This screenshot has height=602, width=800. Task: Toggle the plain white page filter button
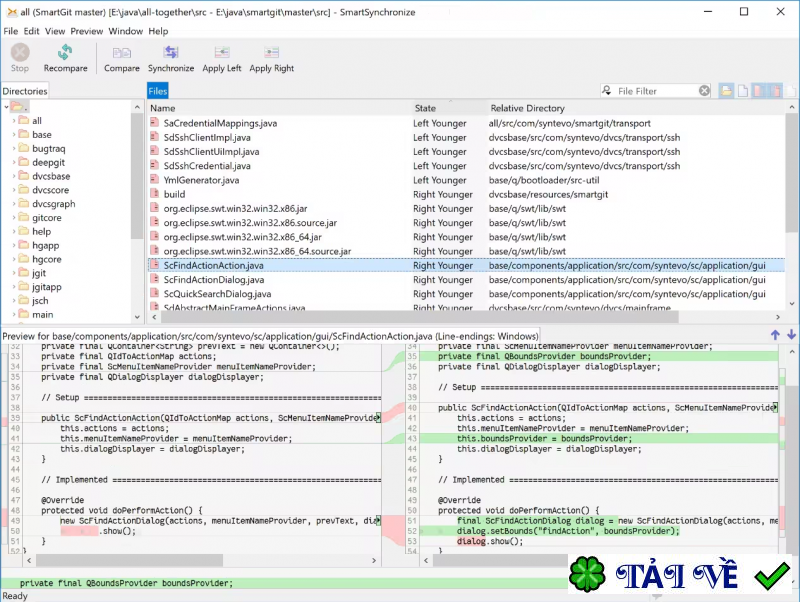(x=743, y=91)
